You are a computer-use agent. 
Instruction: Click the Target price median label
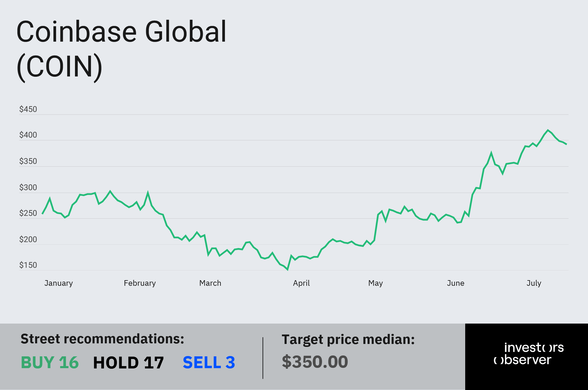tap(348, 340)
